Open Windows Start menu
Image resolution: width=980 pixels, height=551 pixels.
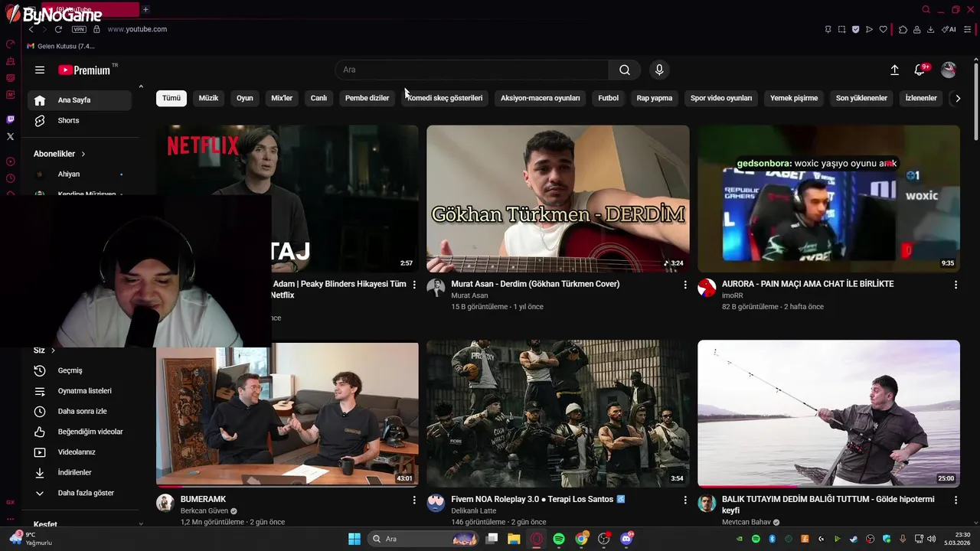coord(354,539)
